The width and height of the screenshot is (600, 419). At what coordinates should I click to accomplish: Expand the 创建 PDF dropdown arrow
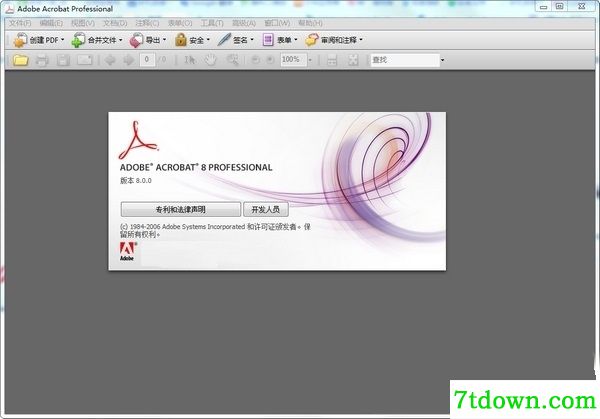pyautogui.click(x=62, y=40)
